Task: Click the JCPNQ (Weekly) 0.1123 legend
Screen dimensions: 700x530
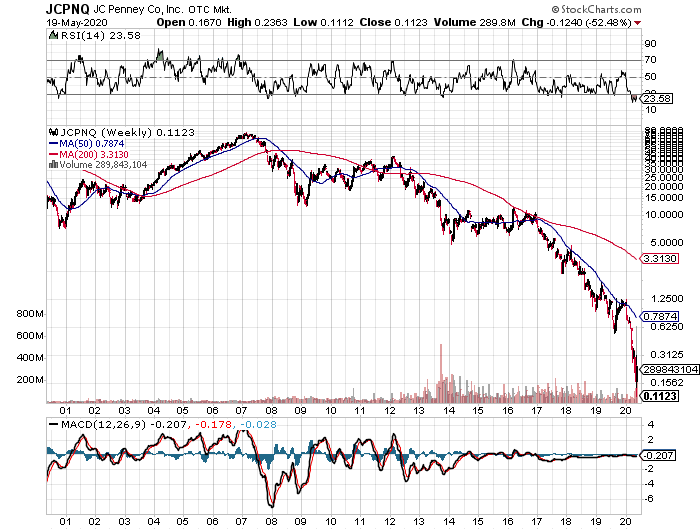Action: point(127,133)
